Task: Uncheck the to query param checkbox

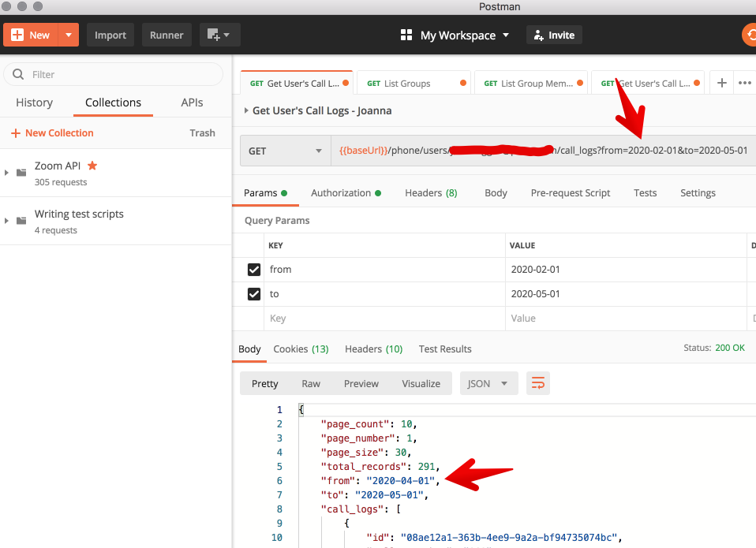Action: pyautogui.click(x=254, y=294)
